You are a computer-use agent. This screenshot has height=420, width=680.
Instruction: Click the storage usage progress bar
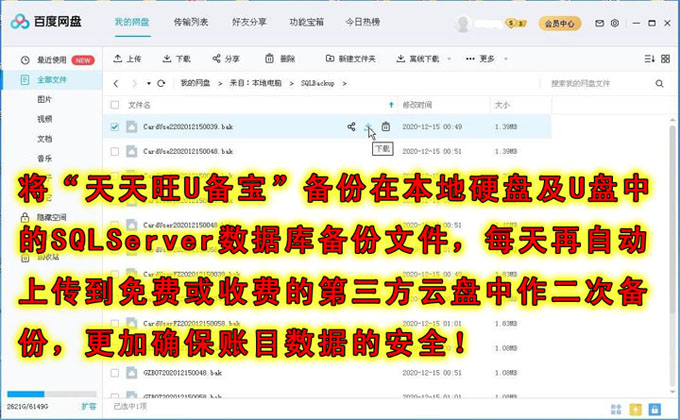coord(52,394)
